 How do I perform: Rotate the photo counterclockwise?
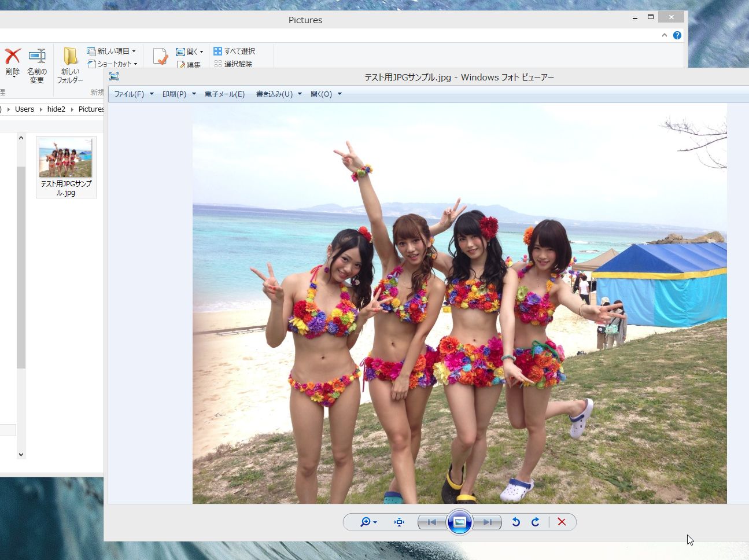click(x=516, y=522)
